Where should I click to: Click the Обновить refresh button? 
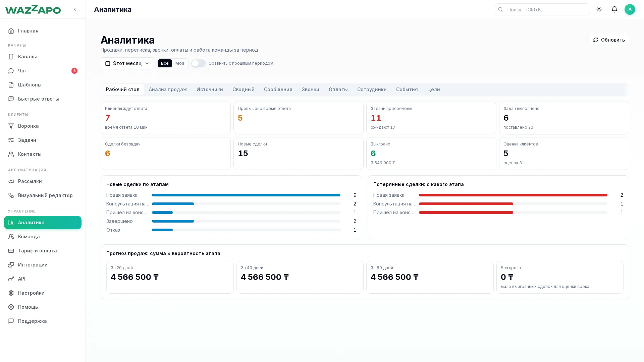point(609,40)
